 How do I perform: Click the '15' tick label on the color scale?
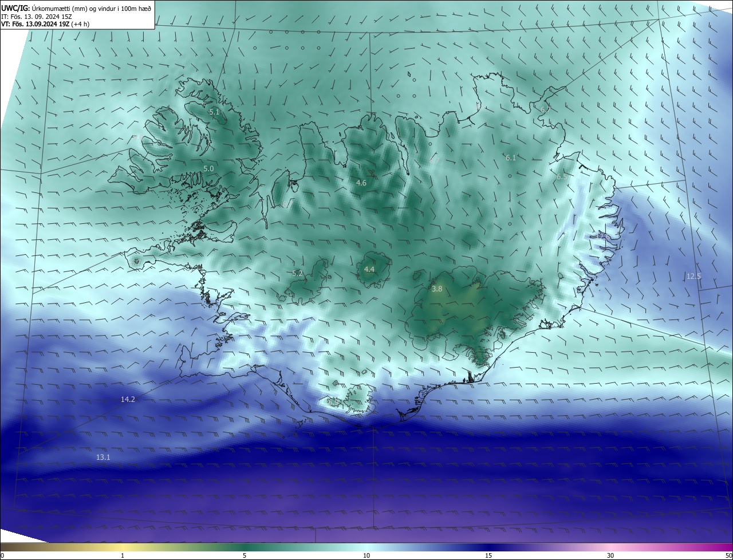[488, 555]
